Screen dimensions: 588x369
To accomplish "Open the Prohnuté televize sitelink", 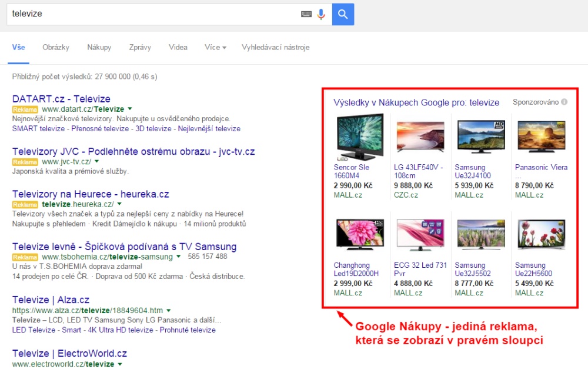I will tap(188, 330).
